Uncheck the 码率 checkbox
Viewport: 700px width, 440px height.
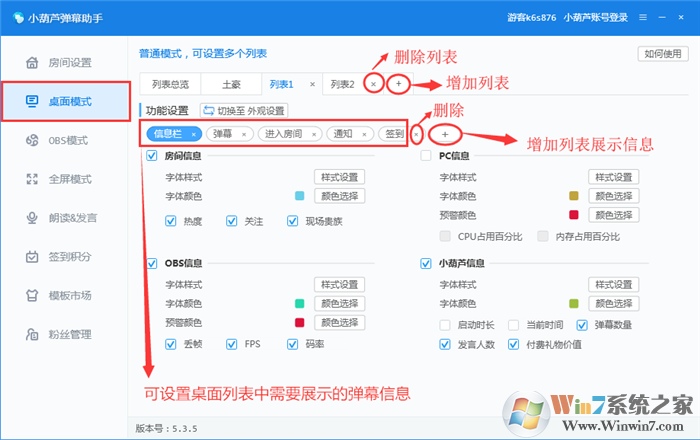pos(292,344)
